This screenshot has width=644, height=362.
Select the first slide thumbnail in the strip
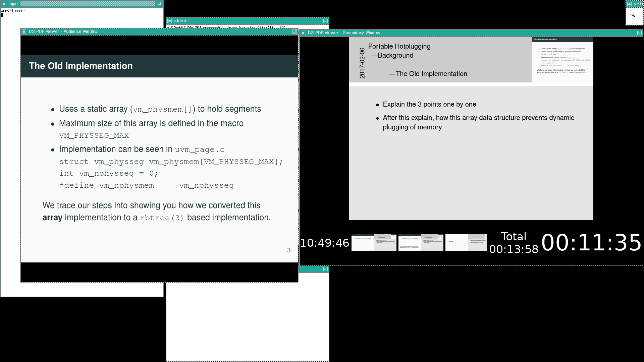point(374,242)
